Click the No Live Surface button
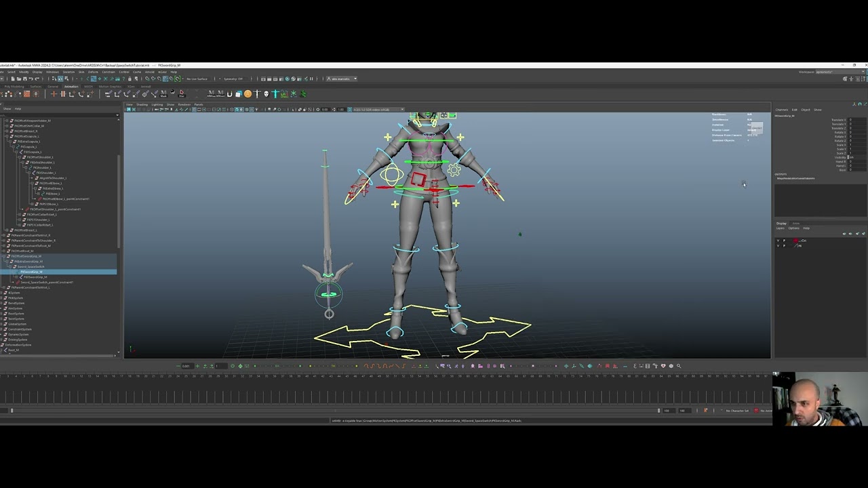This screenshot has height=488, width=868. tap(197, 79)
